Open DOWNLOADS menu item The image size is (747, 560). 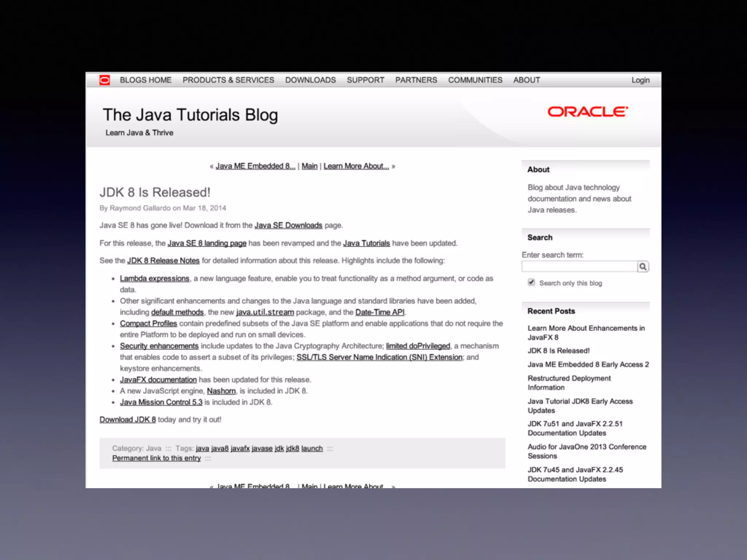click(310, 80)
